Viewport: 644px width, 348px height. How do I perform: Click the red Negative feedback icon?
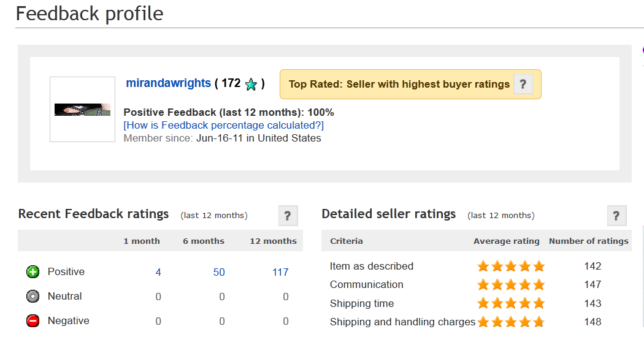[x=33, y=321]
